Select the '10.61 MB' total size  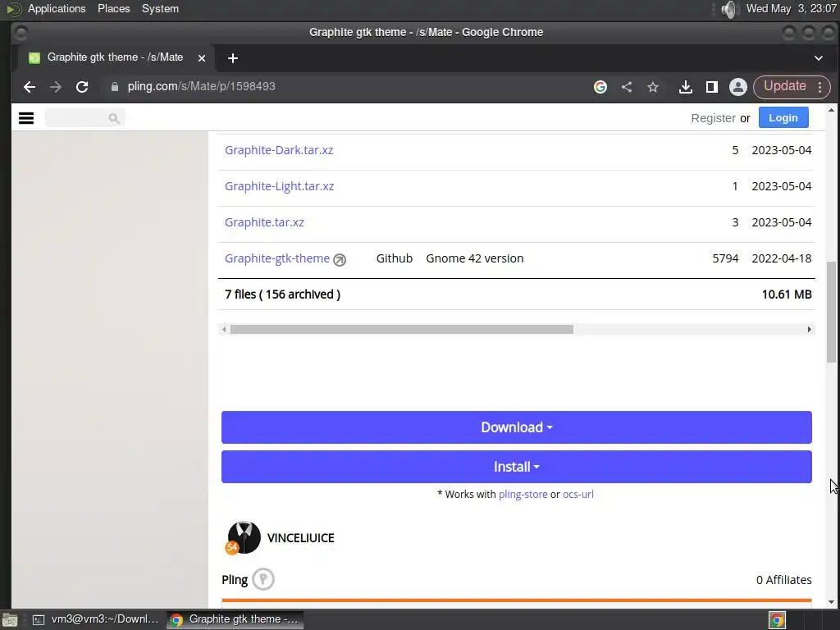click(x=787, y=294)
